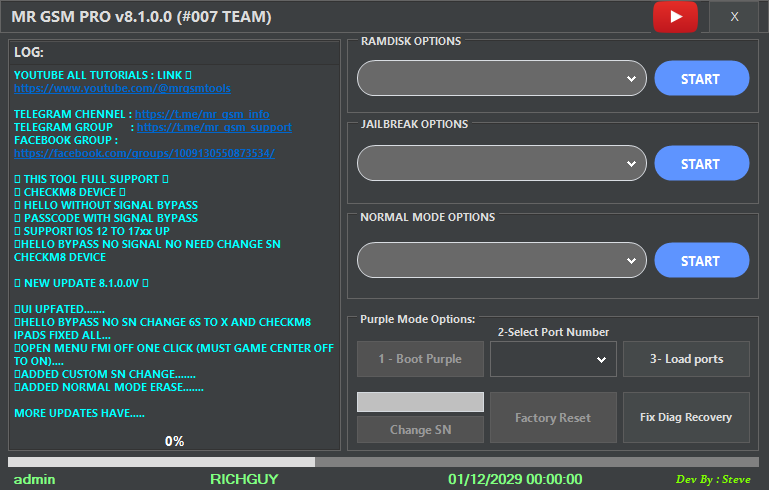The image size is (769, 490).
Task: Click the 01/12/2029 00:00:00 date text
Action: (515, 479)
